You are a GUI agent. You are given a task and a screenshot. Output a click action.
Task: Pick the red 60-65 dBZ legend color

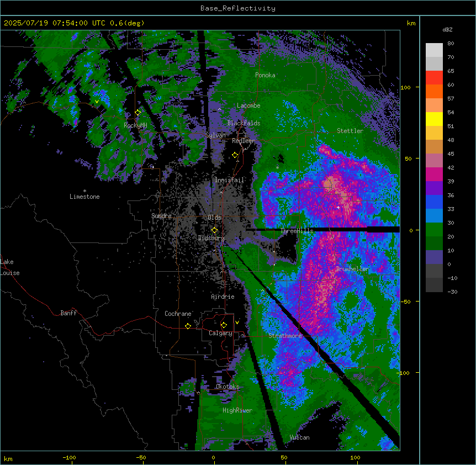pos(434,78)
